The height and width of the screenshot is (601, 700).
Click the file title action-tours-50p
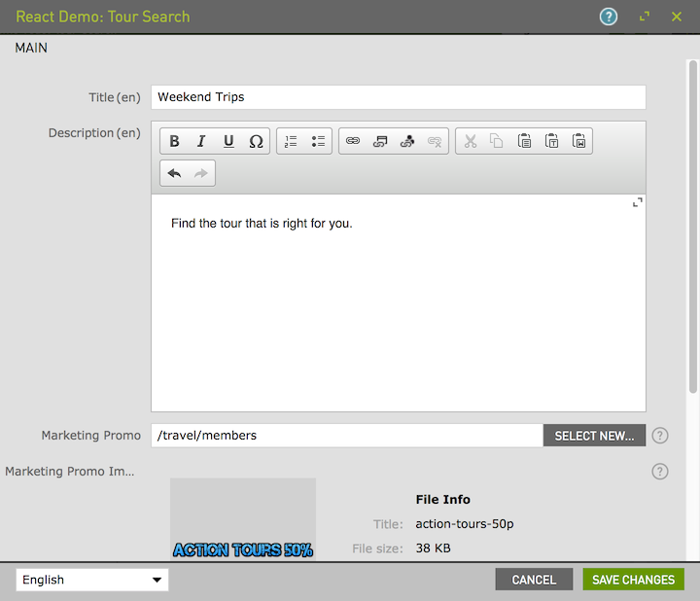click(x=465, y=524)
